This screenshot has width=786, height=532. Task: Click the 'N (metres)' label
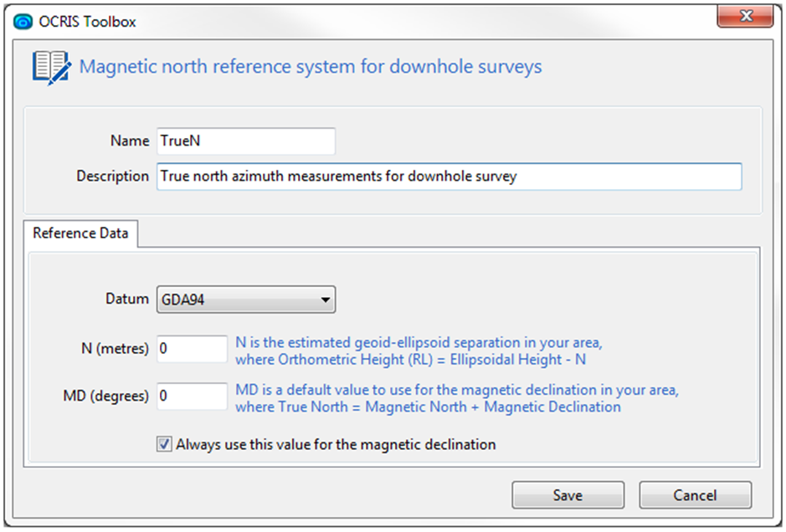pos(115,349)
